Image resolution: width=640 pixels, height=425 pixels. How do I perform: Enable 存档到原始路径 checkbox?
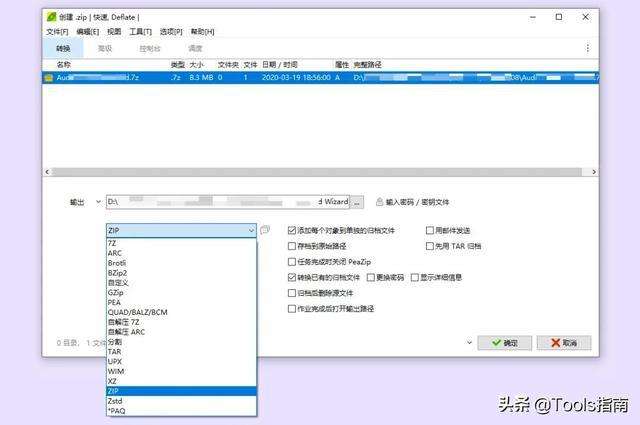pyautogui.click(x=291, y=246)
